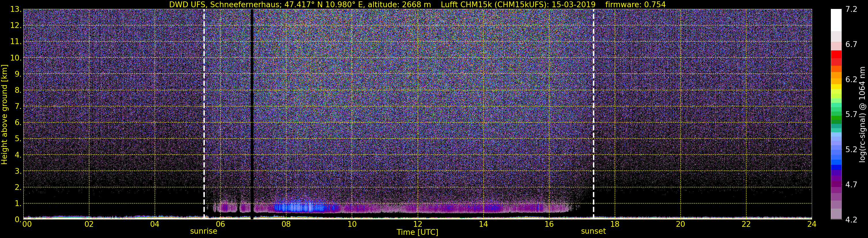Click the colorbar tick label '6.2'
The height and width of the screenshot is (238, 868).
(x=851, y=79)
